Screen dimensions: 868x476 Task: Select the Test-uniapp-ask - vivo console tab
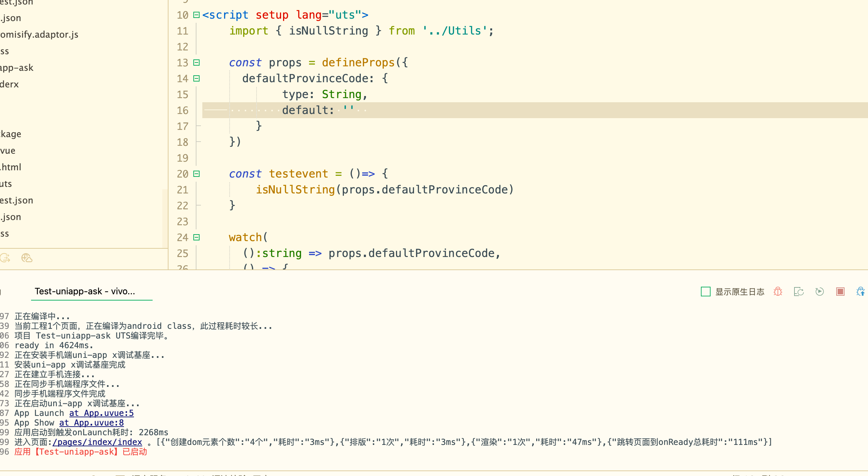[x=85, y=291]
